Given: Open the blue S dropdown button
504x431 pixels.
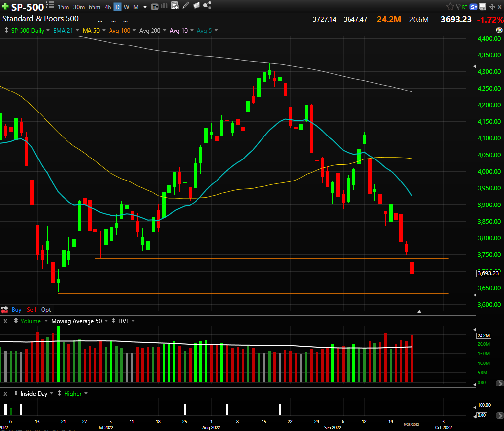Looking at the screenshot, I should click(x=473, y=7).
